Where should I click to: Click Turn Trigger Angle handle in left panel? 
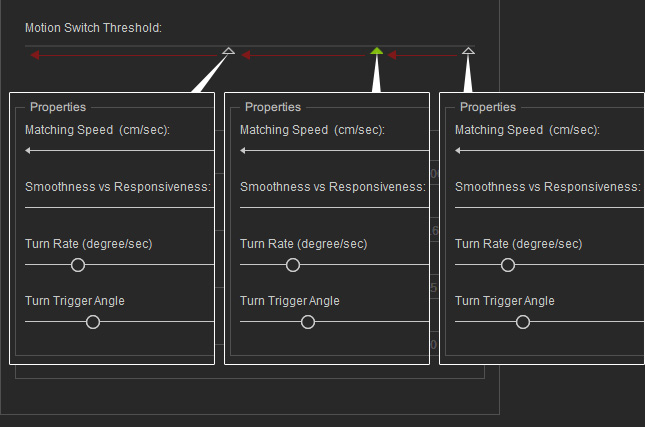(93, 322)
